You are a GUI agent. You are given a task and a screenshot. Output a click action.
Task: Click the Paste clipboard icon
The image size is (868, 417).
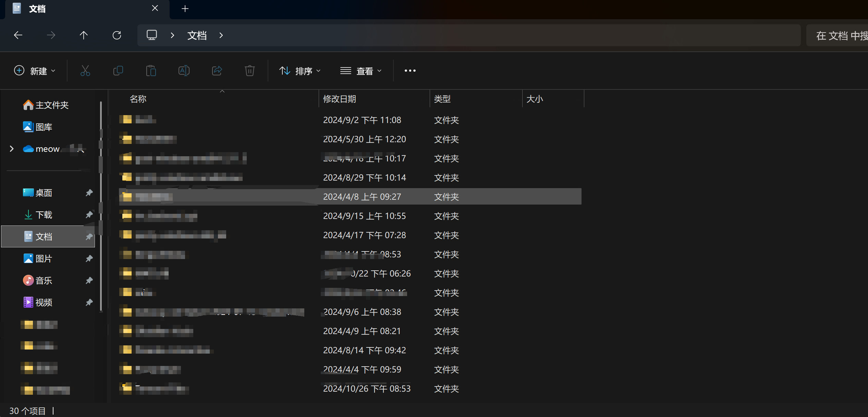pyautogui.click(x=151, y=71)
